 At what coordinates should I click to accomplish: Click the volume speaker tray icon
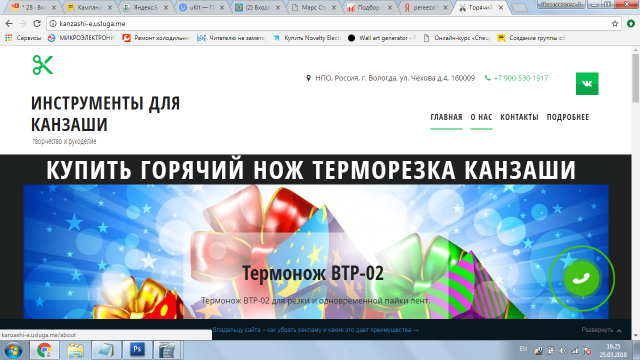coord(563,350)
